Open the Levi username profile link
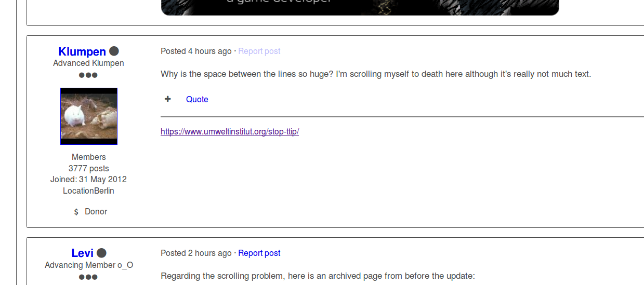The image size is (644, 285). [x=82, y=253]
